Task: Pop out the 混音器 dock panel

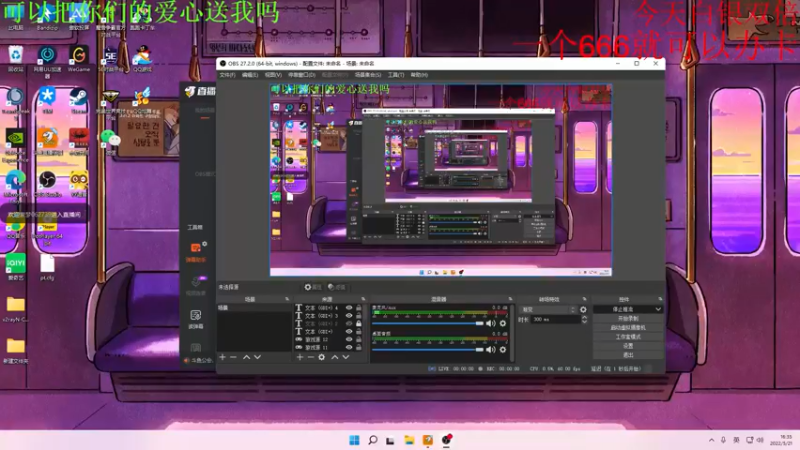Action: point(510,299)
